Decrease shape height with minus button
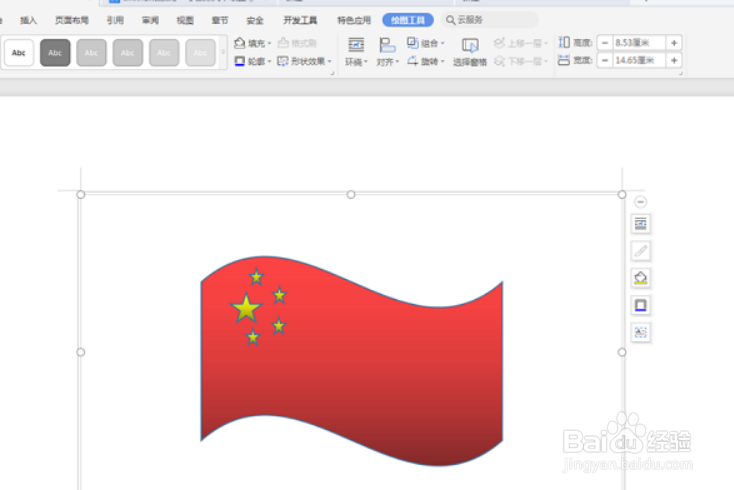Screen dimensions: 734x490 point(605,43)
